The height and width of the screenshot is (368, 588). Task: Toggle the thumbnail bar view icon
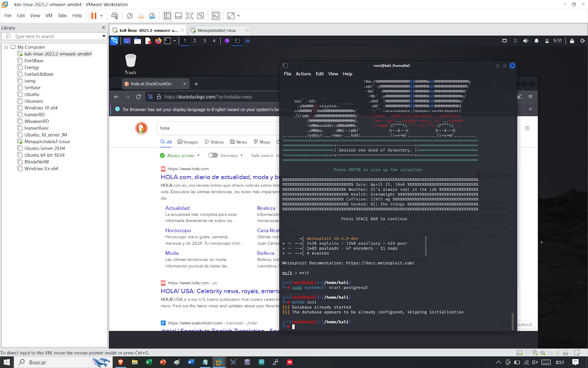pos(178,16)
